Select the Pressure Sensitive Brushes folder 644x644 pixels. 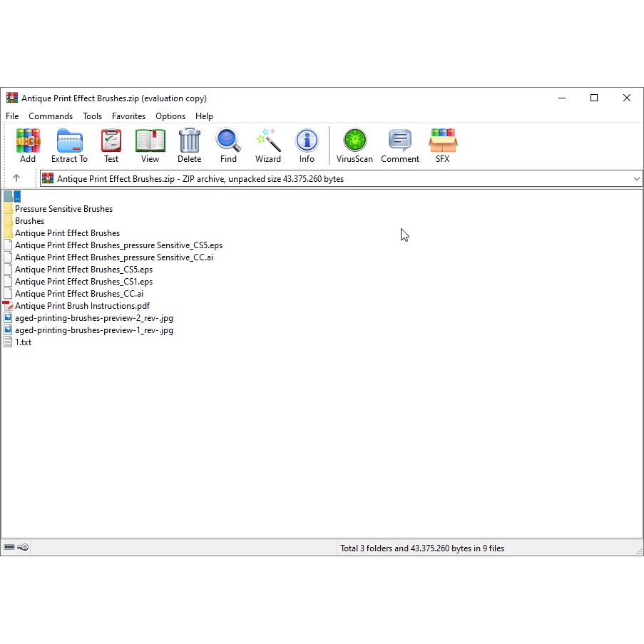click(x=63, y=209)
